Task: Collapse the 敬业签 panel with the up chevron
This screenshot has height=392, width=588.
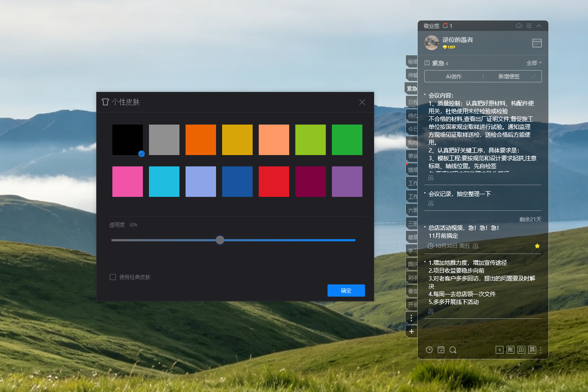Action: pos(539,26)
